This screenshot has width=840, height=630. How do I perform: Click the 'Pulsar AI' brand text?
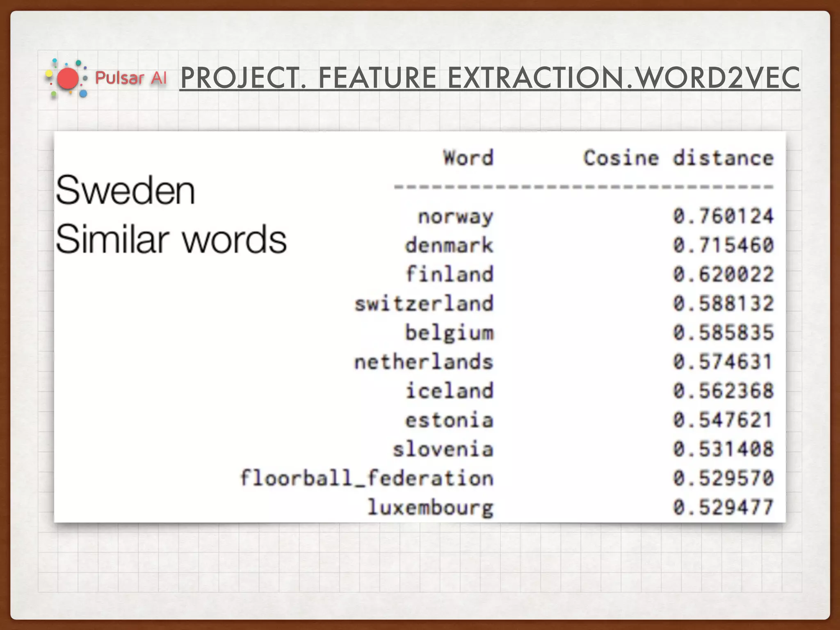[x=131, y=78]
